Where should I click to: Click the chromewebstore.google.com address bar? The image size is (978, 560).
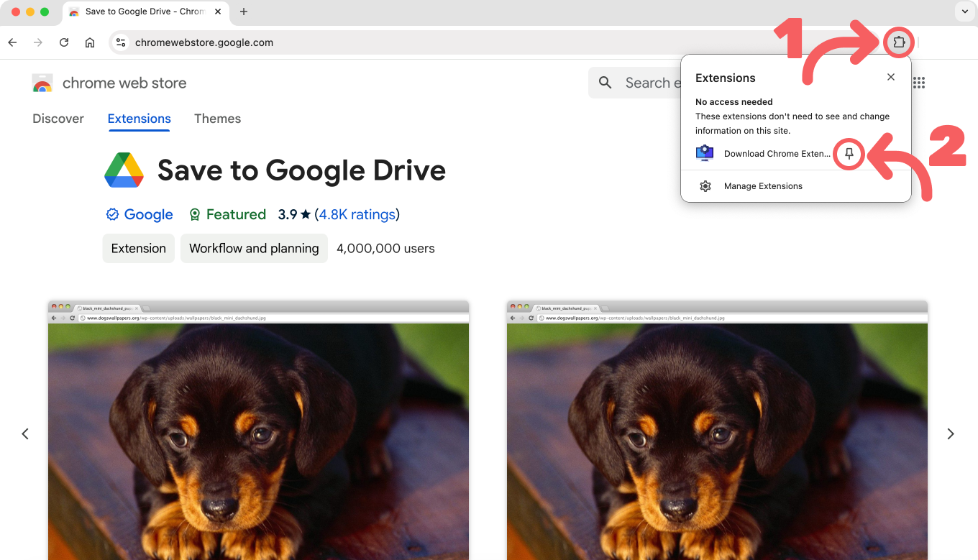pos(495,42)
